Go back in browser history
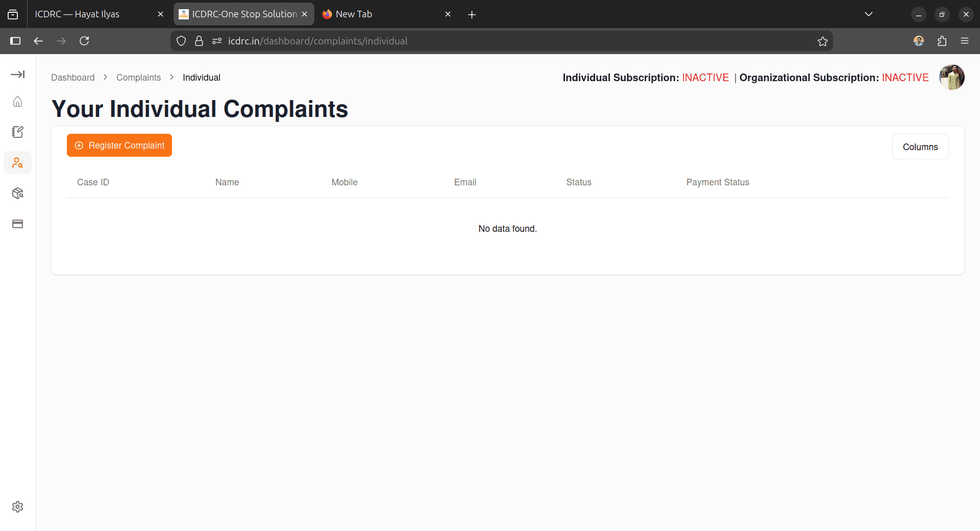This screenshot has height=531, width=980. pyautogui.click(x=38, y=41)
